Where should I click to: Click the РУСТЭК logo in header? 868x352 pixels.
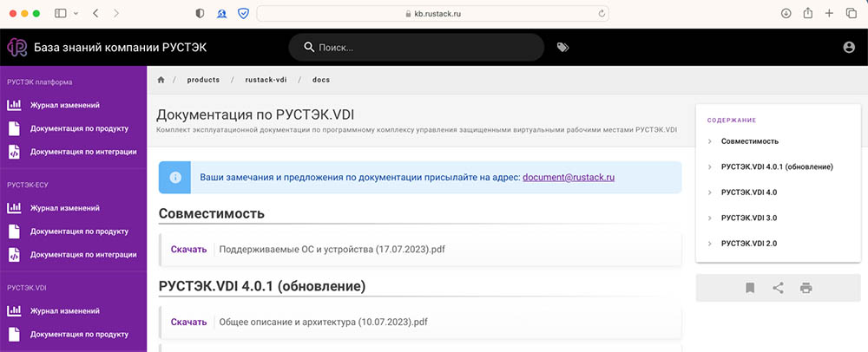tap(16, 48)
